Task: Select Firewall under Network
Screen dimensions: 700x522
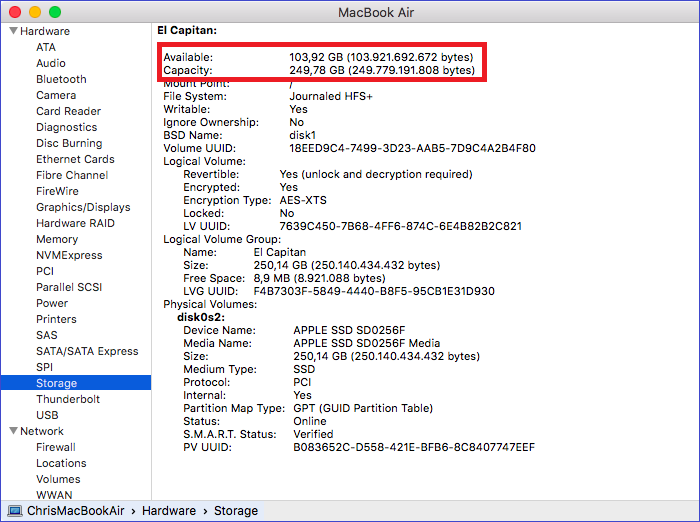Action: [x=56, y=447]
